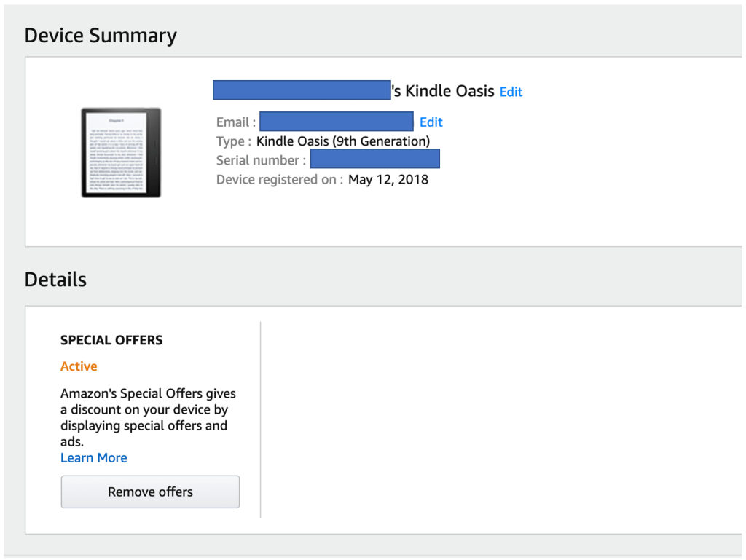Click Edit next to the email address

coord(431,122)
